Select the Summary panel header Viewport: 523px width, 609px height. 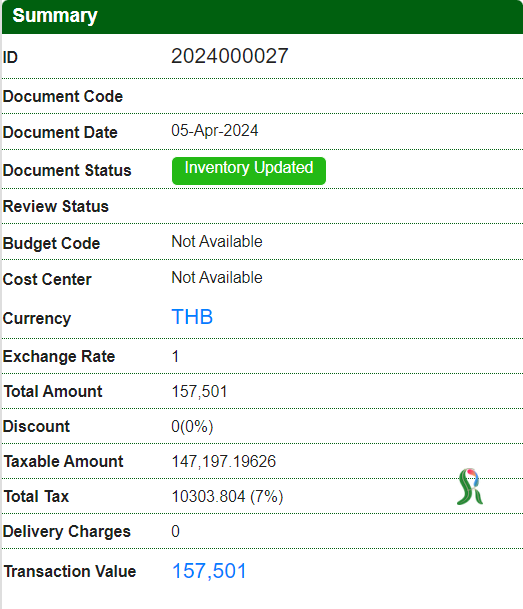[x=262, y=16]
